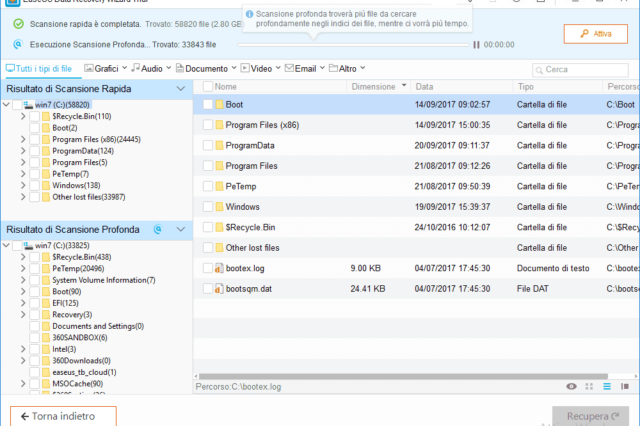
Task: Click the win7 drive icon under Scansione Profonda
Action: [28, 246]
